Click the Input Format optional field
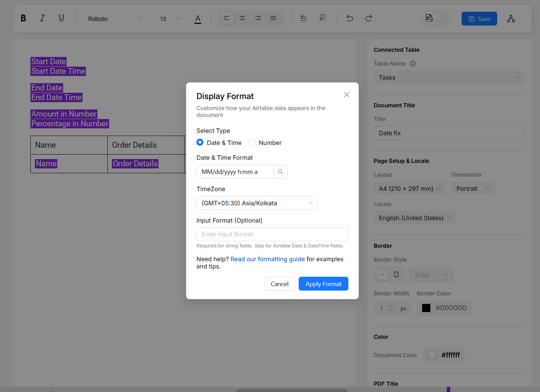Image resolution: width=540 pixels, height=392 pixels. 272,234
